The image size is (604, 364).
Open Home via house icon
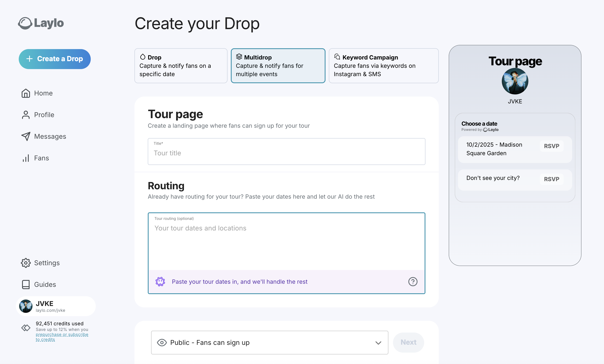tap(25, 93)
